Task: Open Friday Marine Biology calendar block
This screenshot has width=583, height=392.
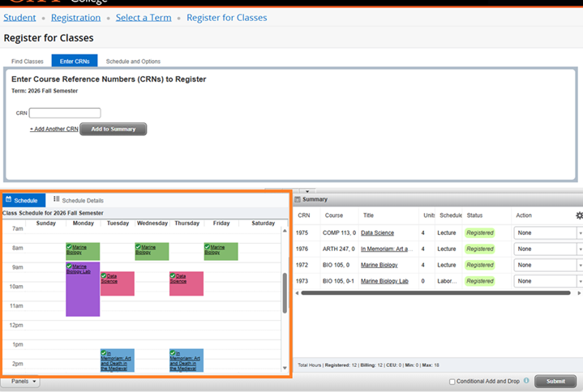Action: (x=221, y=251)
